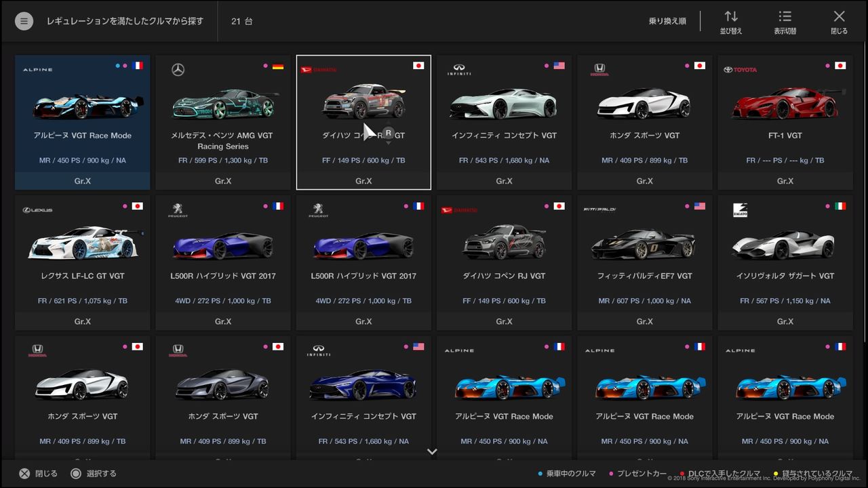The image size is (868, 488).
Task: Click the Toyota logo on the FT-1 VGT card
Action: [739, 69]
